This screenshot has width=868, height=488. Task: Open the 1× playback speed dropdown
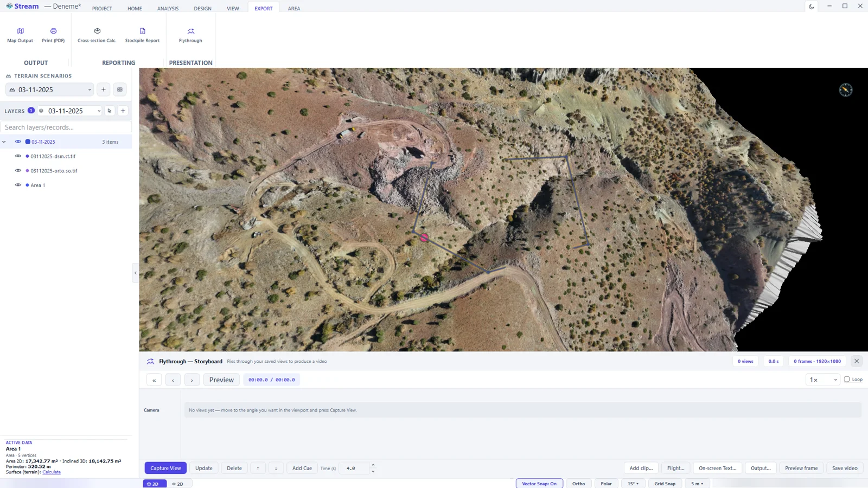coord(822,380)
